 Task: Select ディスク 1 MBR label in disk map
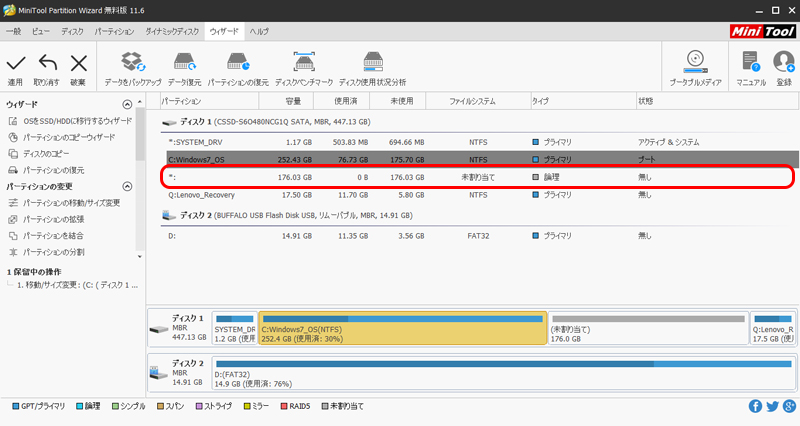179,328
